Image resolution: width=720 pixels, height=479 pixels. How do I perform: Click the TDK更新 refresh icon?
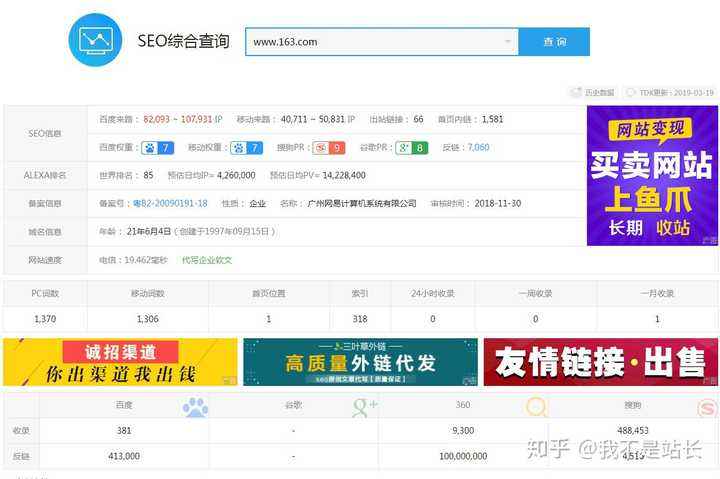631,92
